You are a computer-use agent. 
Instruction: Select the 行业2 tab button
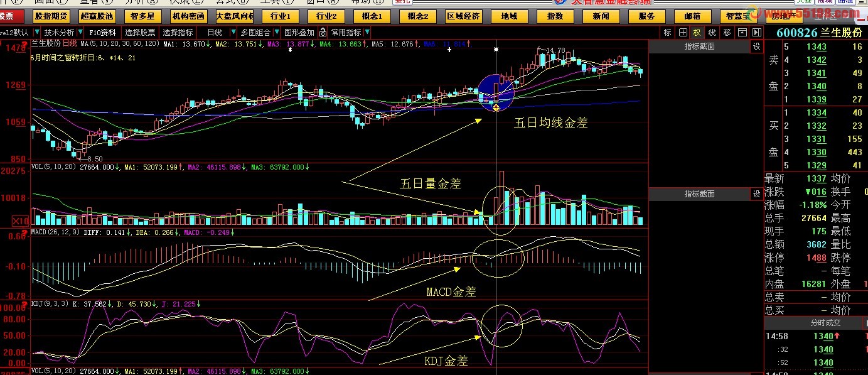pos(326,16)
